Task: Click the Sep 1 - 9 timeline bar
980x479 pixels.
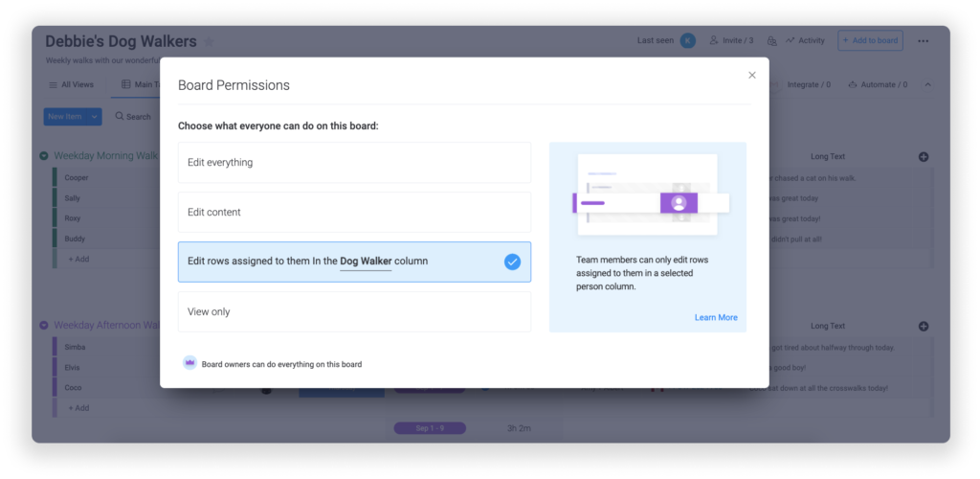Action: tap(430, 428)
